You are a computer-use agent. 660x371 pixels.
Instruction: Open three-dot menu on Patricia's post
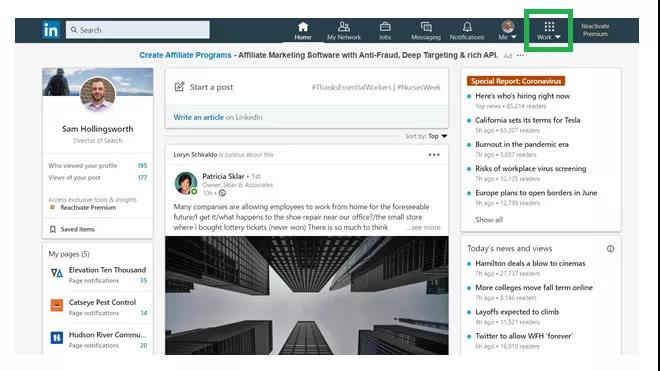434,155
